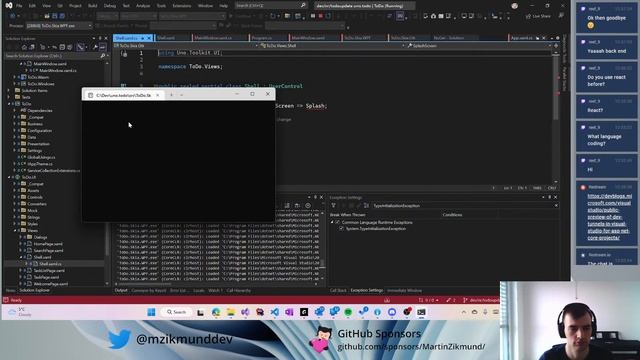Click the Solution Explorer home icon
The image size is (640, 360).
24,47
